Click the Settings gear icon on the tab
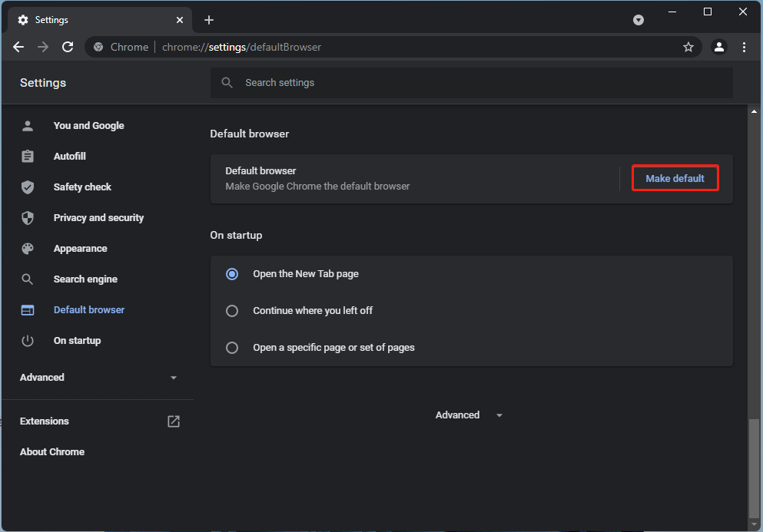Viewport: 763px width, 532px height. click(x=23, y=20)
